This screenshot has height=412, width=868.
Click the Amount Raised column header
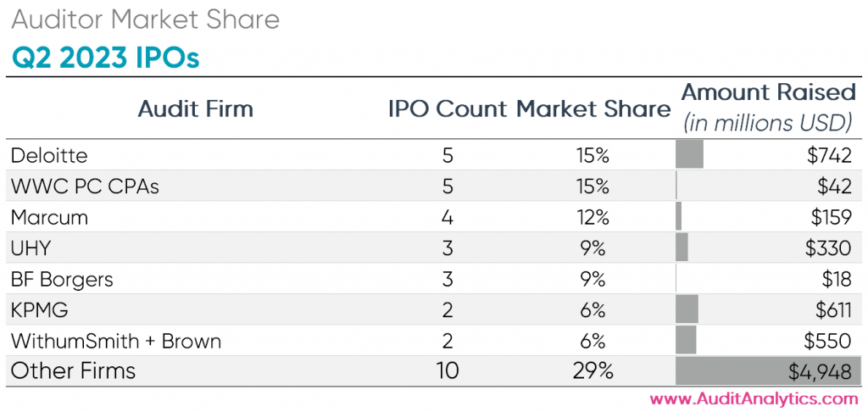(767, 92)
